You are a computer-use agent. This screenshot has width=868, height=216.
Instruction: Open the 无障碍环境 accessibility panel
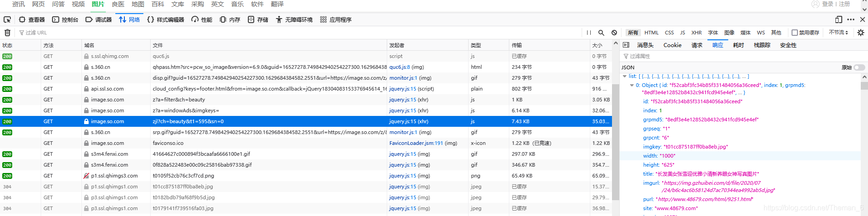coord(294,19)
